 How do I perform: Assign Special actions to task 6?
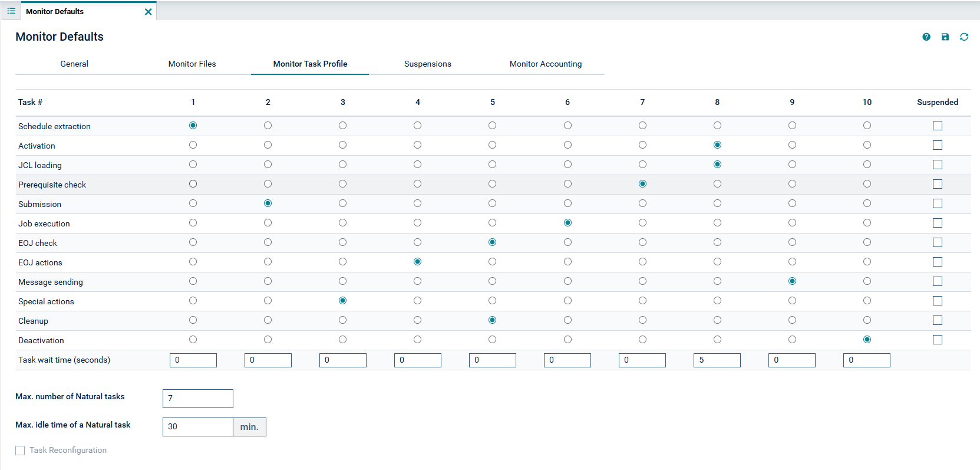567,301
